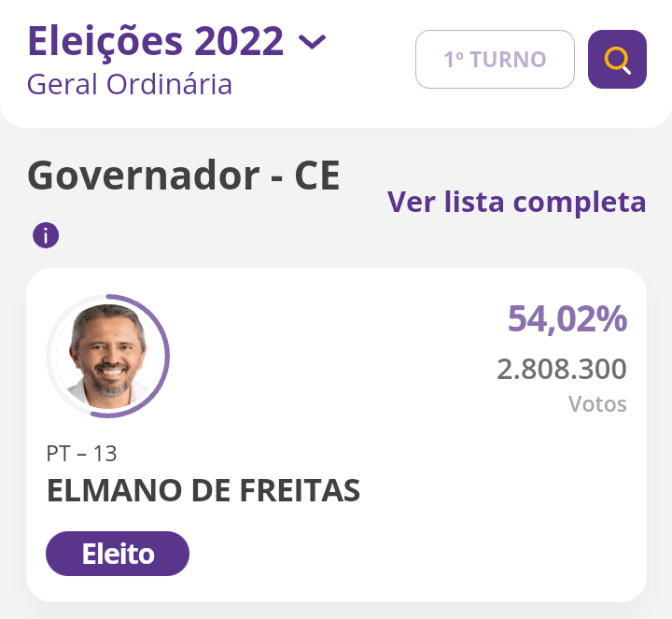Viewport: 672px width, 619px height.
Task: Click the PT – 13 party label
Action: [x=81, y=454]
